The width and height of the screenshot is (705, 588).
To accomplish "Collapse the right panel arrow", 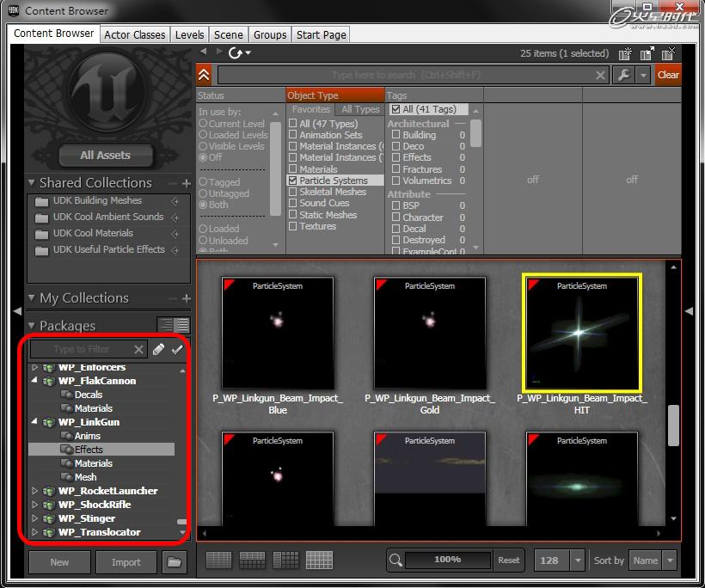I will point(689,311).
